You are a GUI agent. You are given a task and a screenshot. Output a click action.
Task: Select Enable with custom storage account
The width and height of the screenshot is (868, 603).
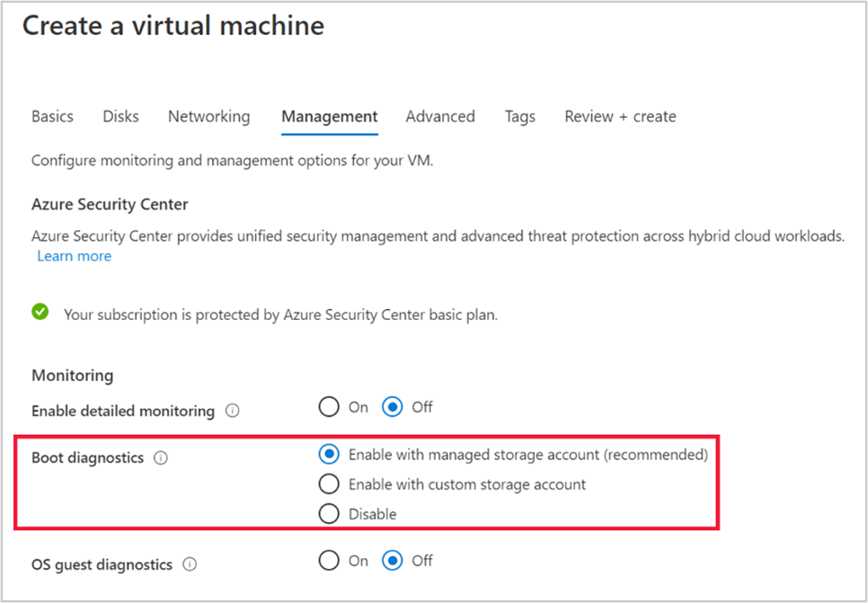[329, 483]
